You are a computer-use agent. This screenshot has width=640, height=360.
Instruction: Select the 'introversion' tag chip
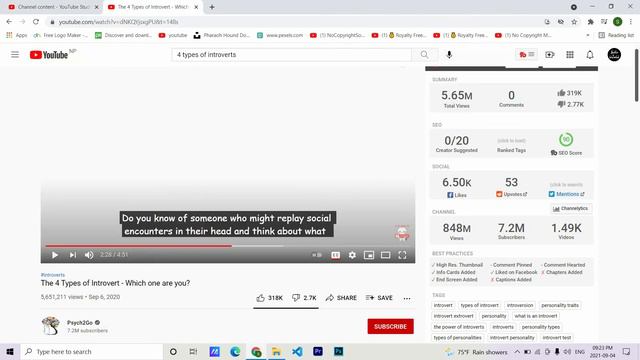click(x=520, y=305)
